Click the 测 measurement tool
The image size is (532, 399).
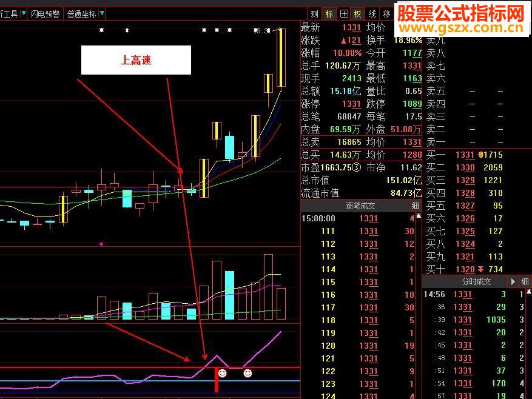tap(314, 14)
